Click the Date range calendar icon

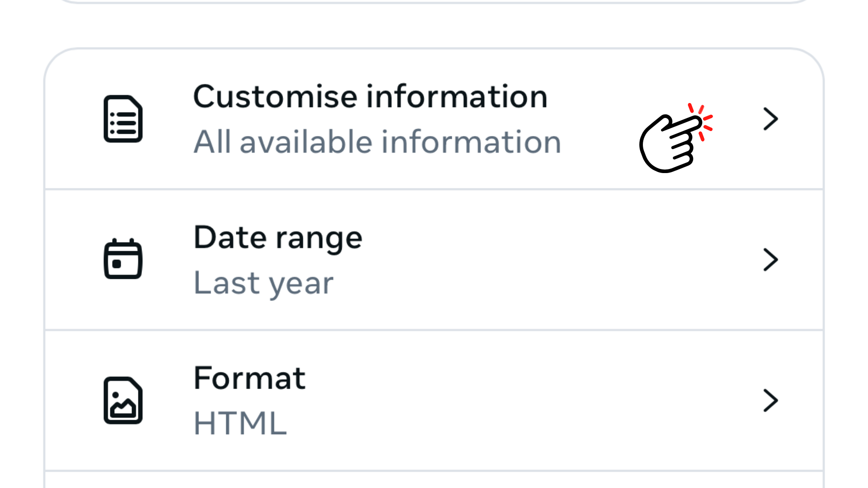[x=123, y=259]
